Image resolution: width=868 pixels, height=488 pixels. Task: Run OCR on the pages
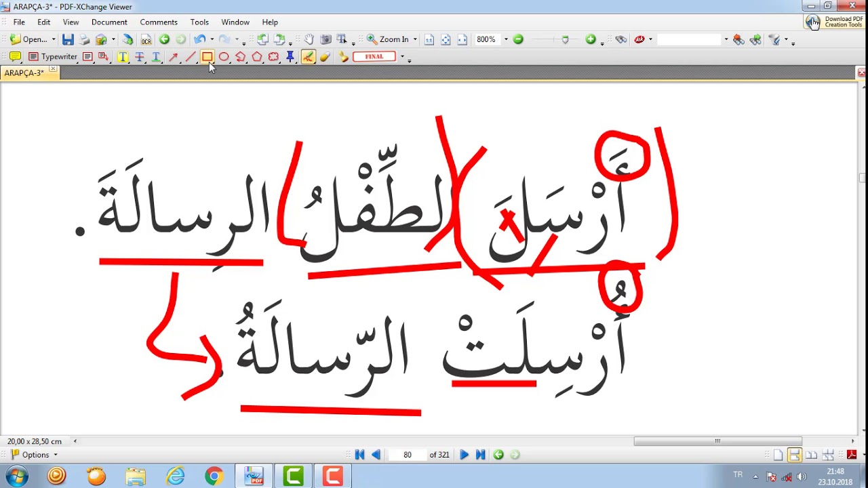(146, 39)
